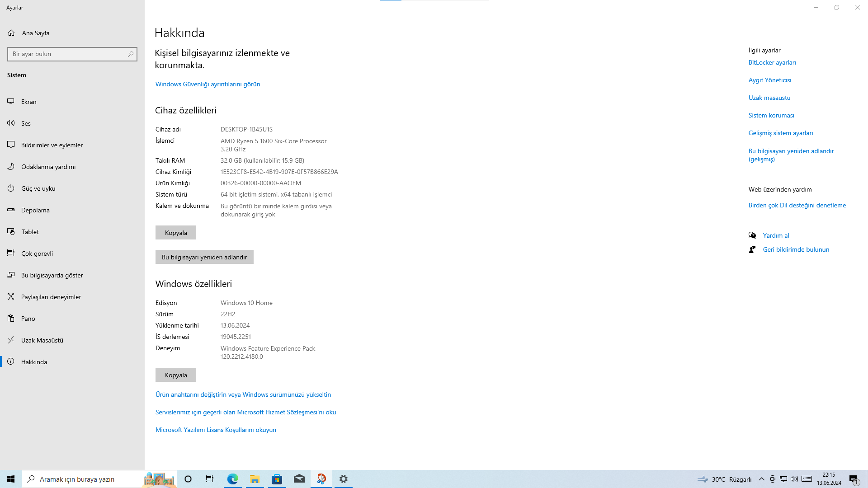The width and height of the screenshot is (868, 488).
Task: Open Microsoft Store taskbar icon
Action: 277,479
